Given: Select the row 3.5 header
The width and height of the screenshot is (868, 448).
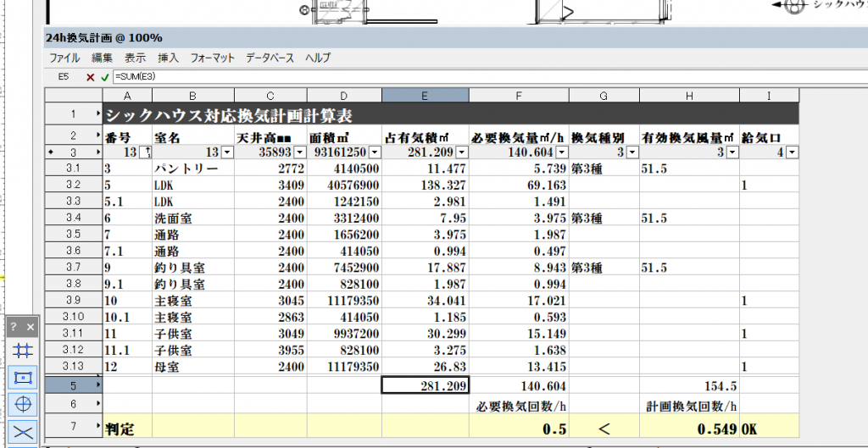Looking at the screenshot, I should point(73,234).
